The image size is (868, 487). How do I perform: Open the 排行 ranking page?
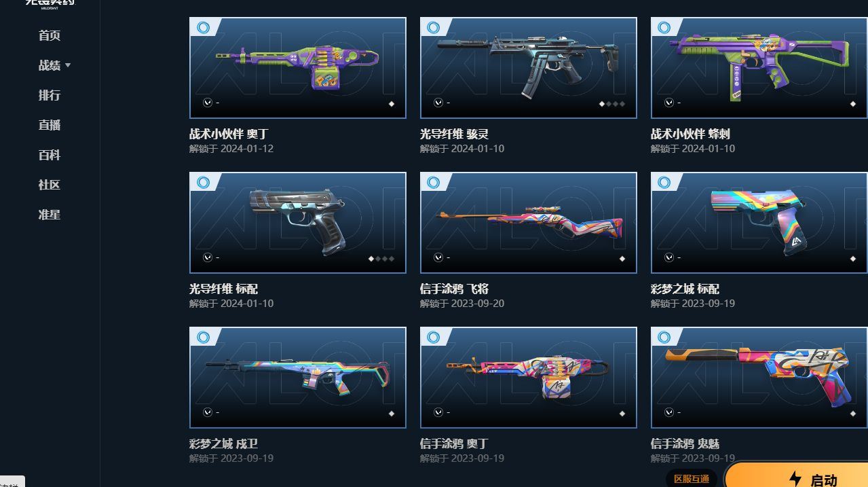(50, 95)
